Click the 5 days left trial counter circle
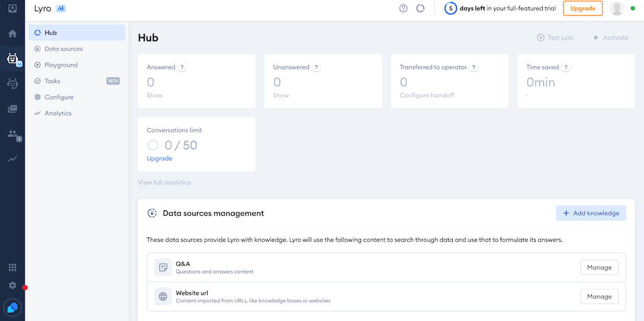This screenshot has height=321, width=644. coord(450,8)
